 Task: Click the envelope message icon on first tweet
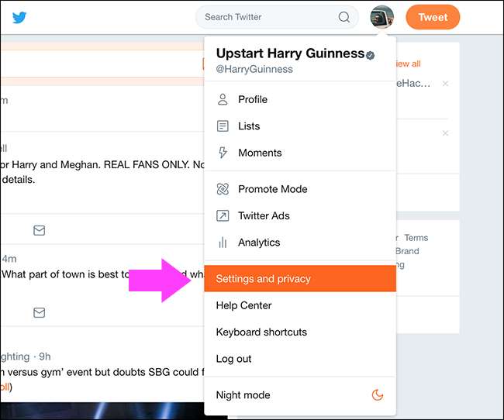click(39, 230)
